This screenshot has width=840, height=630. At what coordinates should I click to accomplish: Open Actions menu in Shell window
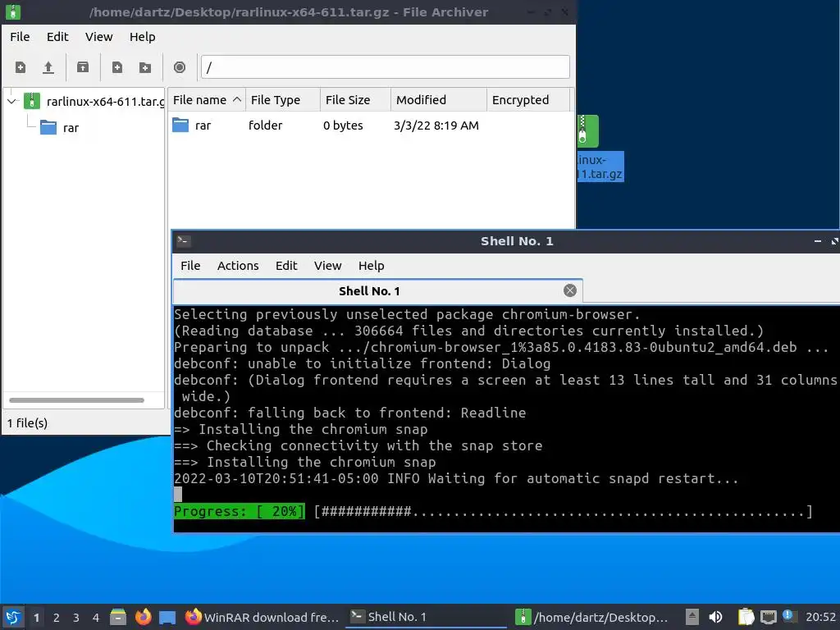(238, 266)
